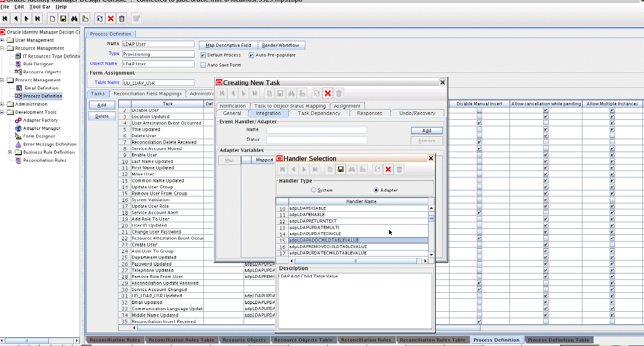Image resolution: width=644 pixels, height=346 pixels.
Task: Collapse Process Management tree node
Action: point(2,80)
